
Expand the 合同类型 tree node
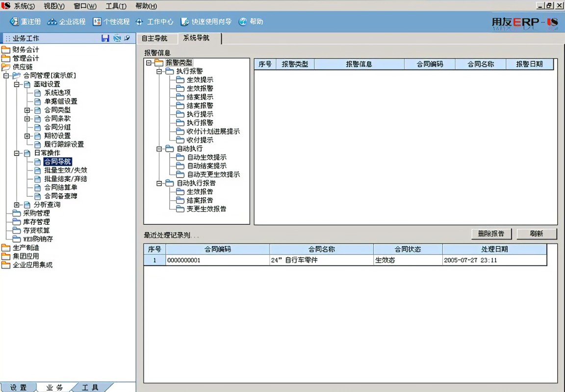(x=27, y=110)
